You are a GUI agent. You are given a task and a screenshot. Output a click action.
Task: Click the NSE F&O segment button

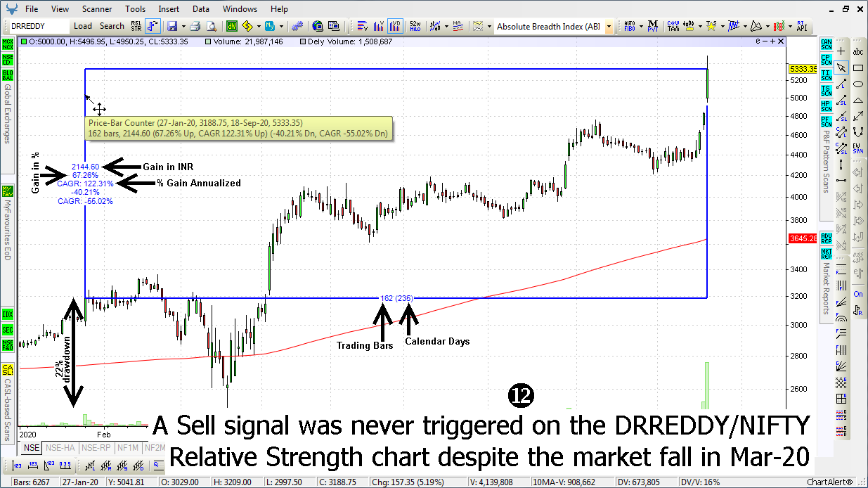tap(8, 344)
